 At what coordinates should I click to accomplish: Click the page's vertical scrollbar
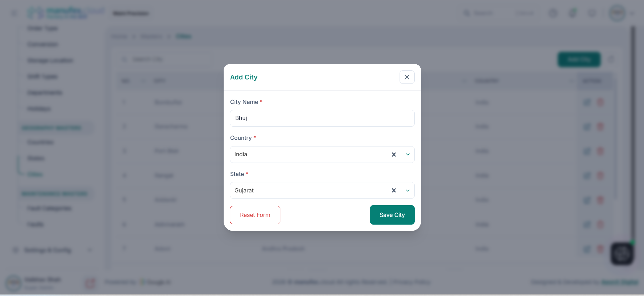click(x=633, y=134)
